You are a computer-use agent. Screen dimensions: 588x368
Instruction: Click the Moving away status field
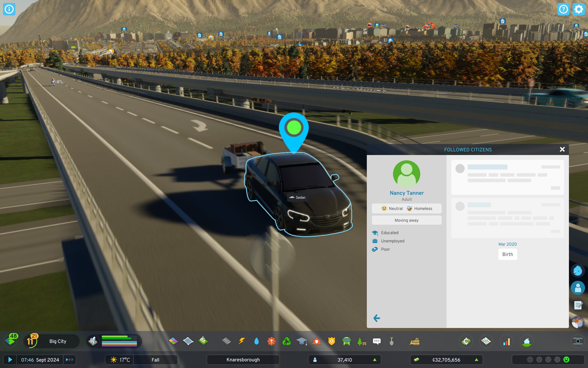coord(407,220)
